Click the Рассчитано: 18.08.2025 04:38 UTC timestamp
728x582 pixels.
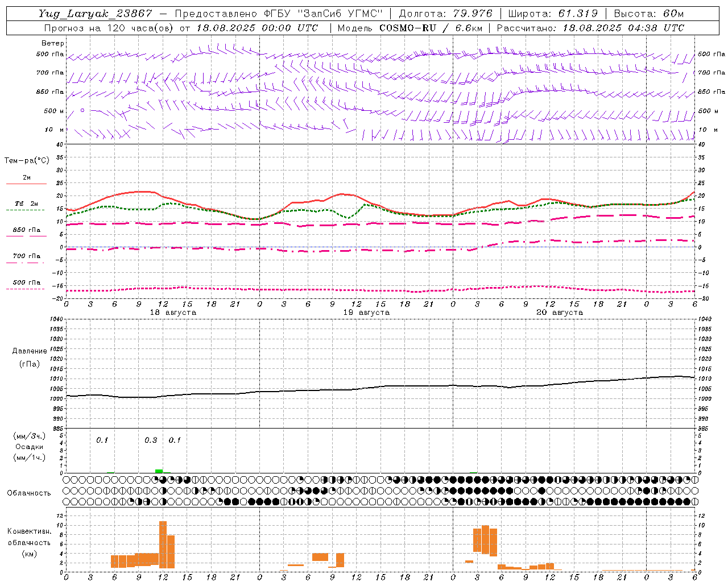(590, 28)
